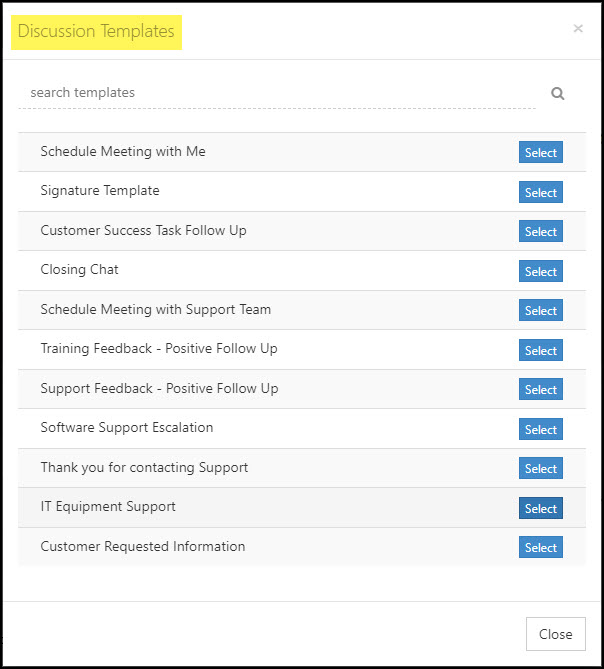Select the Software Support Escalation template
The height and width of the screenshot is (669, 604).
[x=540, y=429]
